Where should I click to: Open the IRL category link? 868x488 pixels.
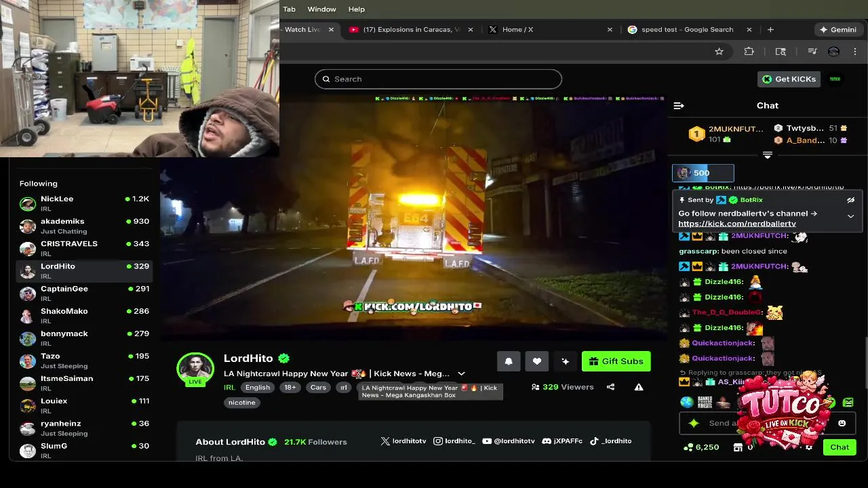229,388
